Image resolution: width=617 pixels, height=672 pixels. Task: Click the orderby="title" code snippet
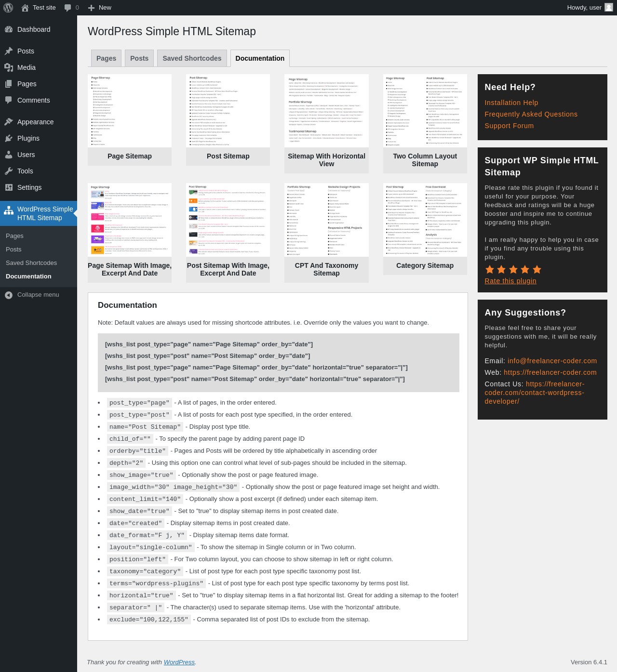click(138, 451)
